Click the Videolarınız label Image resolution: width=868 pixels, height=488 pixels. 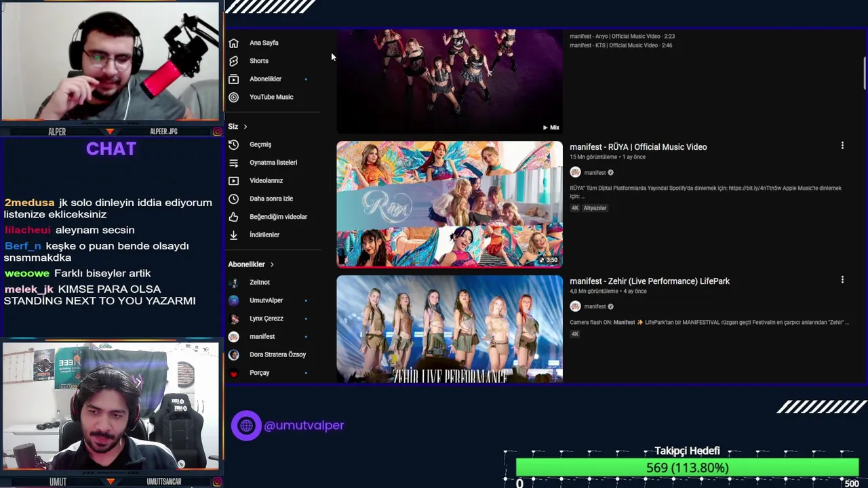pyautogui.click(x=266, y=181)
